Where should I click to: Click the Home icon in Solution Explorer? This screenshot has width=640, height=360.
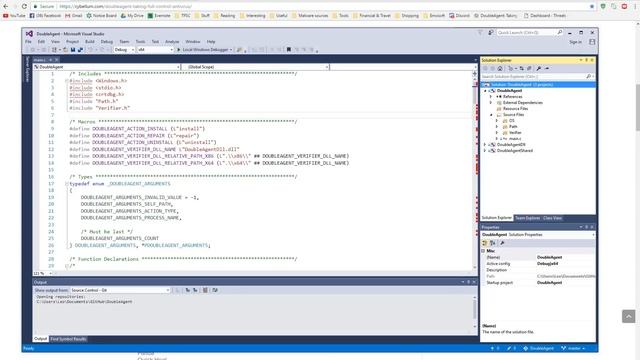[x=500, y=69]
